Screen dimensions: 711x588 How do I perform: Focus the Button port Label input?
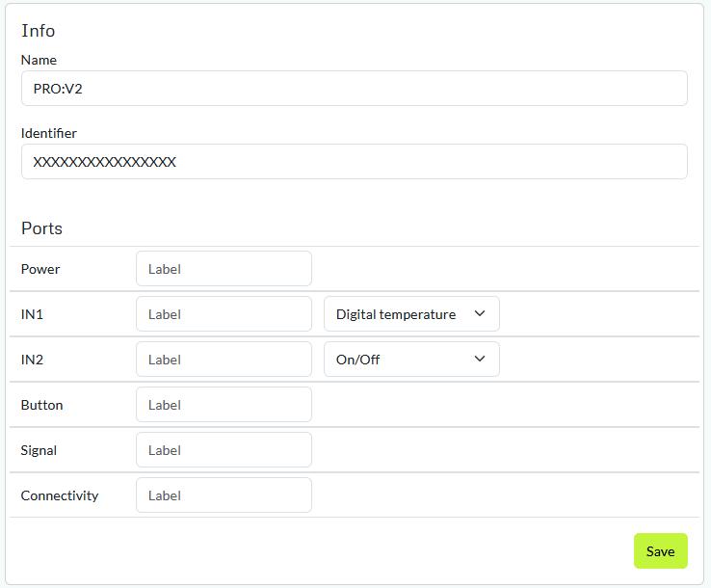coord(224,405)
